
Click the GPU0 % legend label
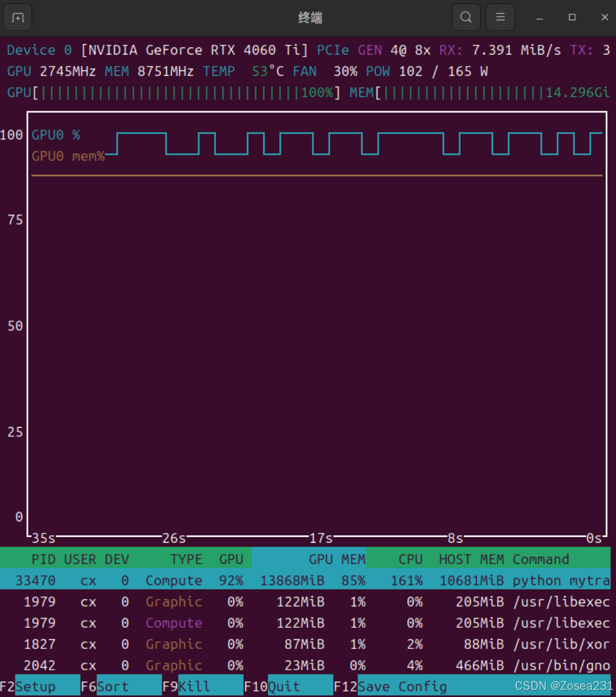click(56, 135)
